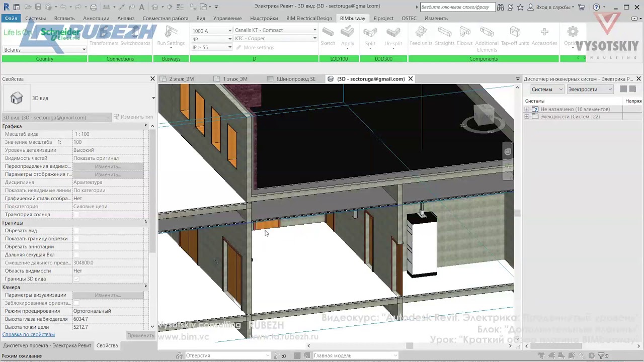Click the Split busway tool
The width and height of the screenshot is (644, 362).
coord(370,37)
